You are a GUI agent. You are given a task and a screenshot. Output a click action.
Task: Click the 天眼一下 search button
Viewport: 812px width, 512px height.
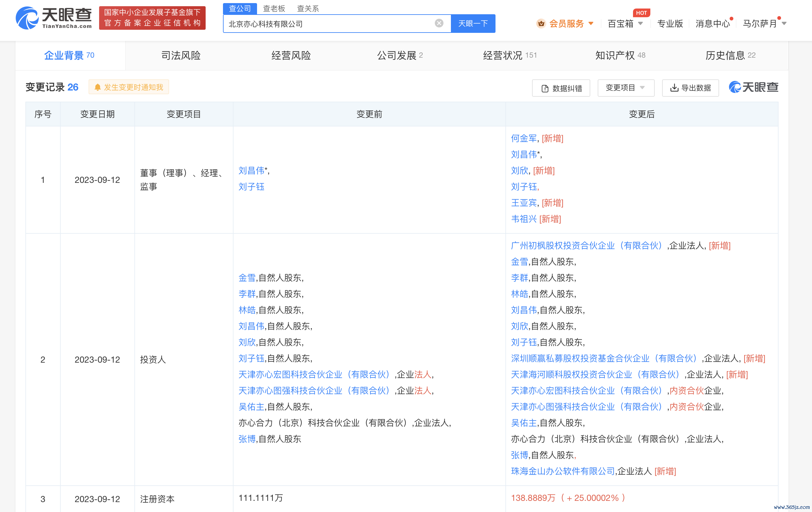click(x=473, y=23)
